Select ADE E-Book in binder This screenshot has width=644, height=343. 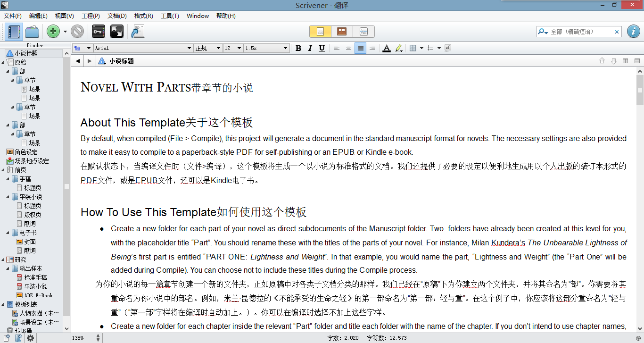coord(38,295)
